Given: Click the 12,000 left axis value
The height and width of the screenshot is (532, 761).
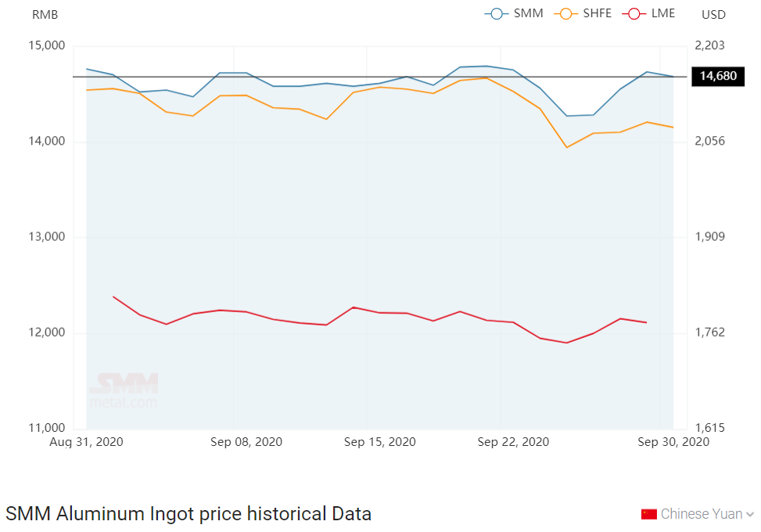Looking at the screenshot, I should coord(47,332).
